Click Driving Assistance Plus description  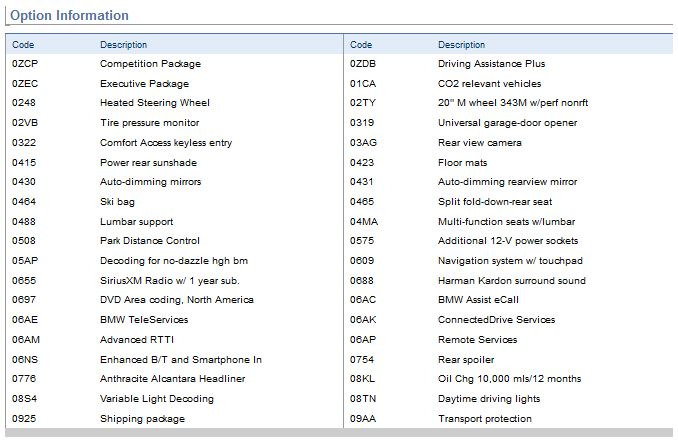492,64
